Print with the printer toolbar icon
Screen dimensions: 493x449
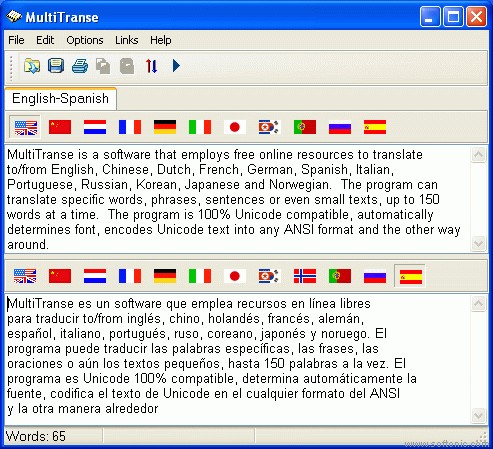tap(80, 66)
